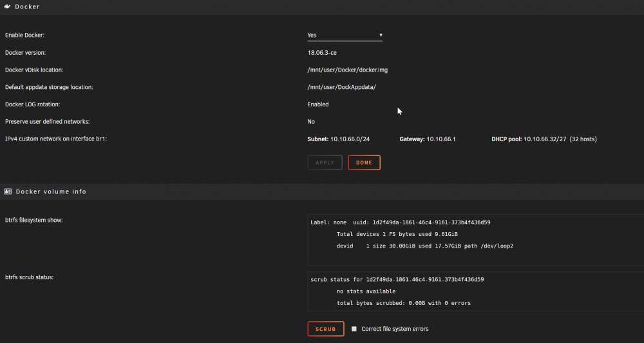Click the Preserve user defined networks No value
Viewport: 644px width, 343px height.
coord(311,122)
